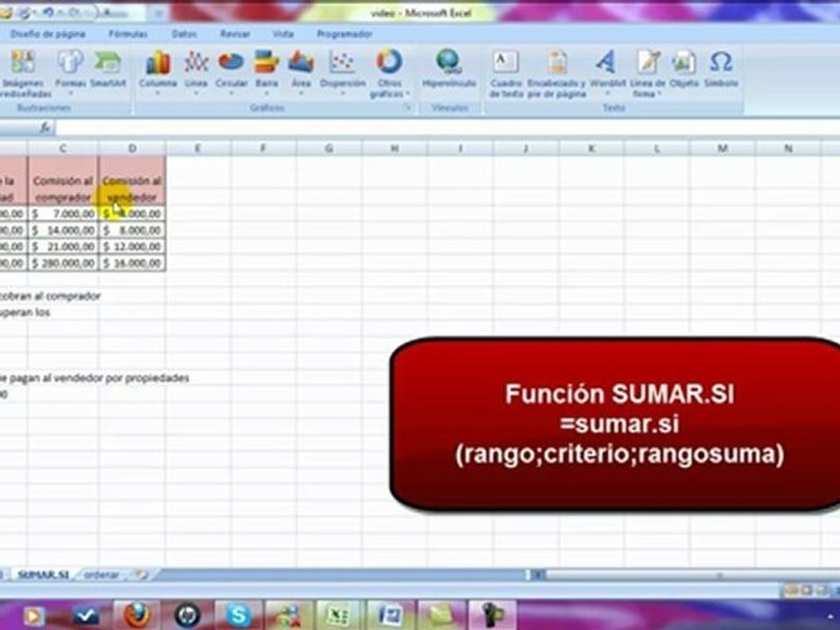This screenshot has width=840, height=630.
Task: Open Firefox from the taskbar
Action: [138, 615]
